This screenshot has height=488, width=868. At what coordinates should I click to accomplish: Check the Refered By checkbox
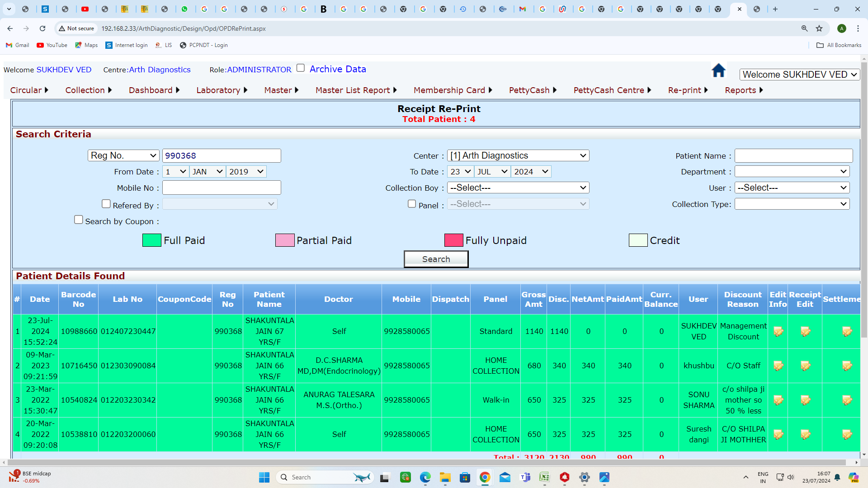coord(106,204)
